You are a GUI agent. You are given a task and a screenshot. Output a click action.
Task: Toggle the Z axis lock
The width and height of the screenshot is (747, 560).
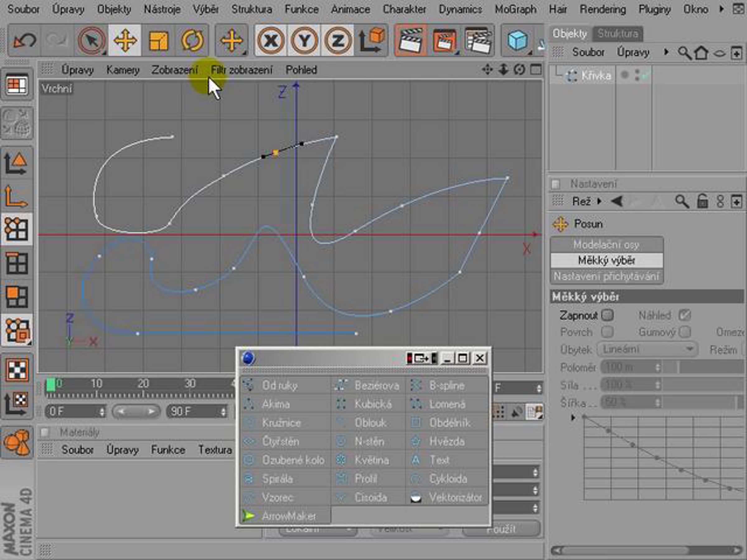click(x=338, y=41)
